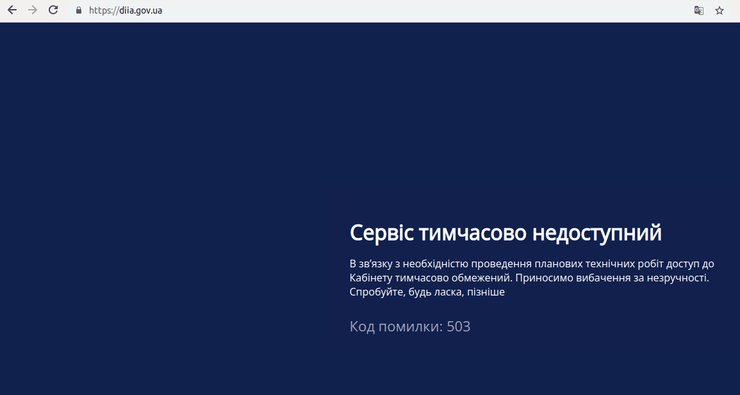Go forward with the forward arrow
Image resolution: width=740 pixels, height=395 pixels.
[33, 10]
